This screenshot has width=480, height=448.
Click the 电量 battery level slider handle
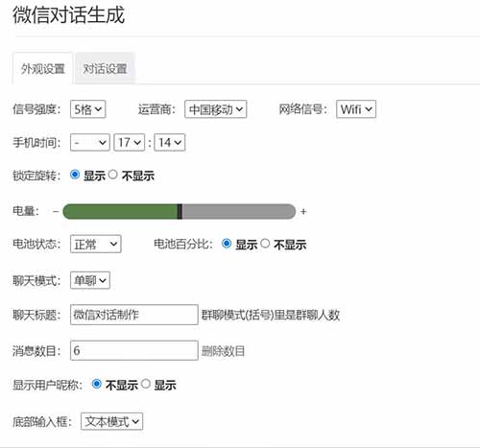click(180, 211)
